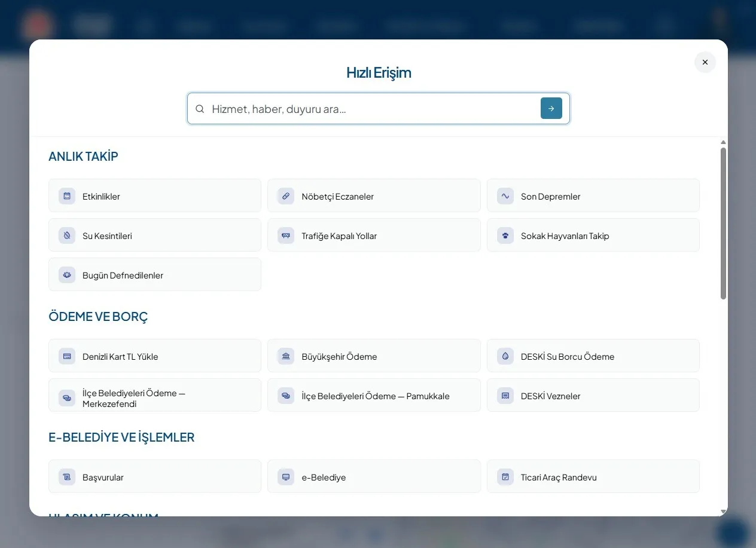Open the Ticari Araç Randevu entry

click(593, 476)
